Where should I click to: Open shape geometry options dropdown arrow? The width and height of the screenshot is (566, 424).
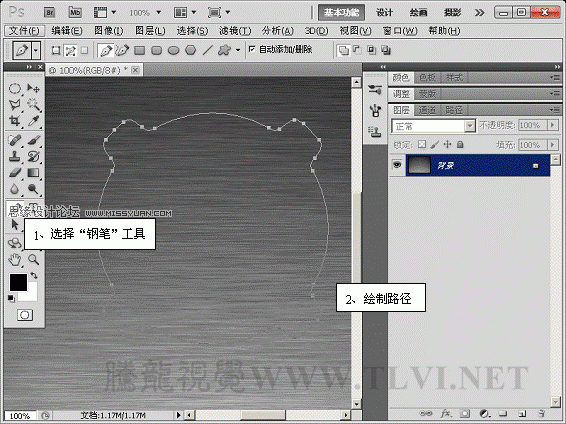tap(238, 50)
